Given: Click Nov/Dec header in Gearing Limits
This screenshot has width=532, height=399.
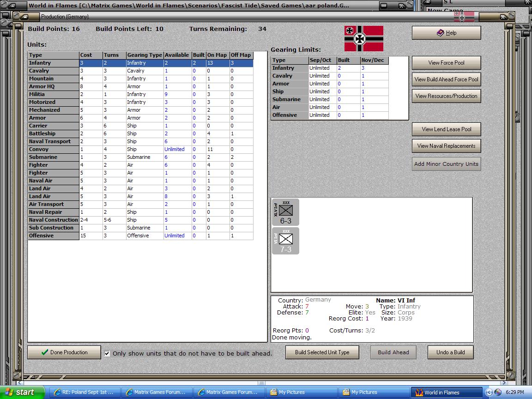Looking at the screenshot, I should pyautogui.click(x=374, y=60).
